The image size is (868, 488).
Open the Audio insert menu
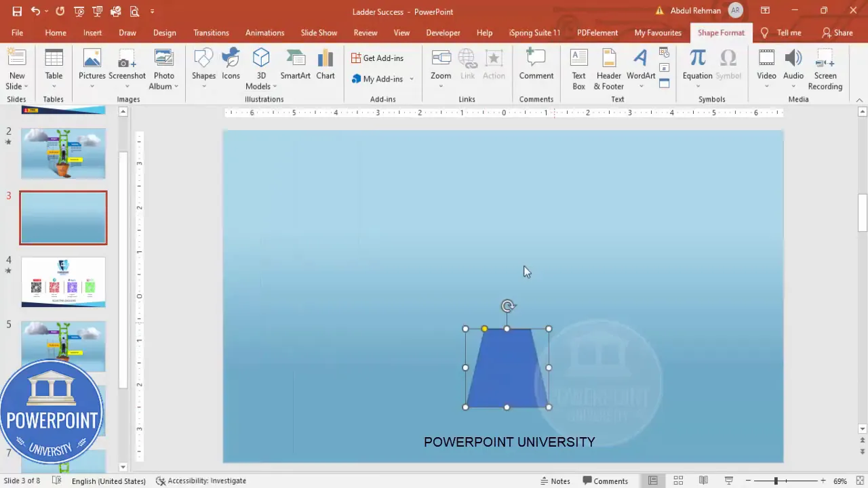point(793,69)
